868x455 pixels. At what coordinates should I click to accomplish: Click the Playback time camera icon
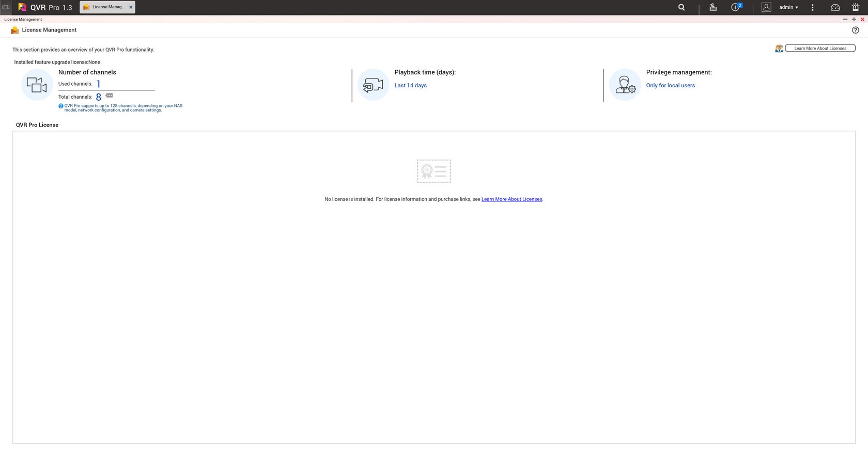click(373, 85)
